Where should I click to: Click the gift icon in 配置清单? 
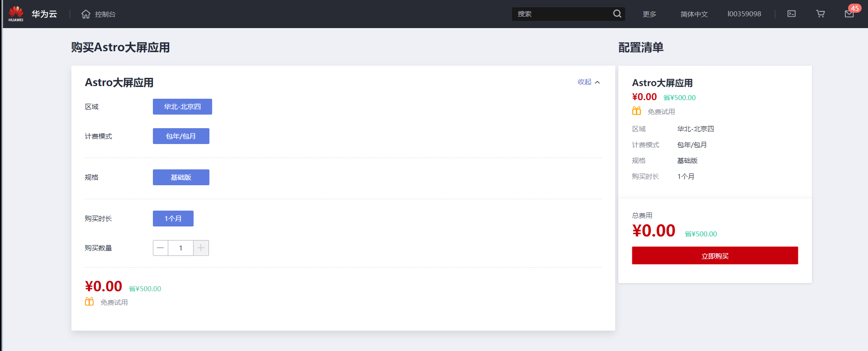coord(636,111)
